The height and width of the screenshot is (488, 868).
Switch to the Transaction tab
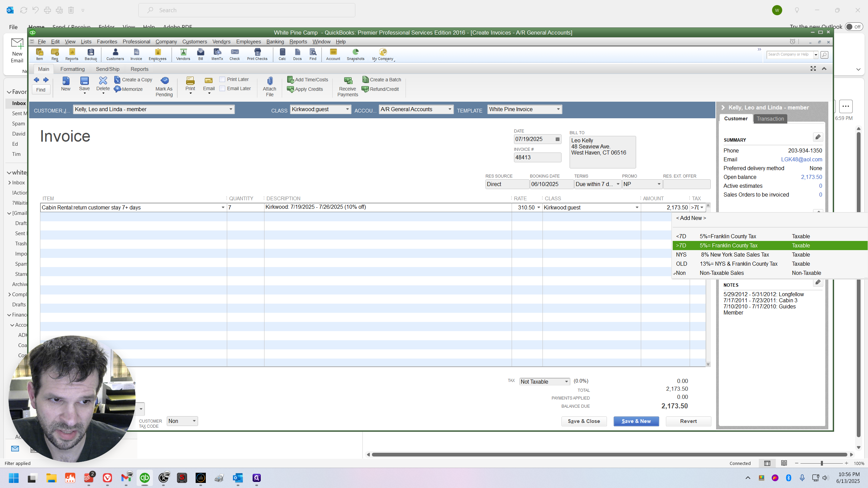pos(770,119)
